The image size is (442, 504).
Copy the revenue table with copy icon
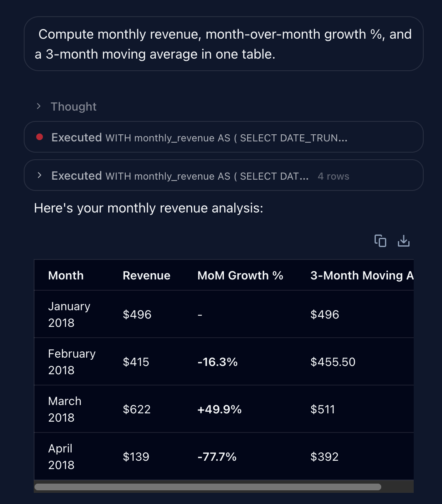pos(380,241)
